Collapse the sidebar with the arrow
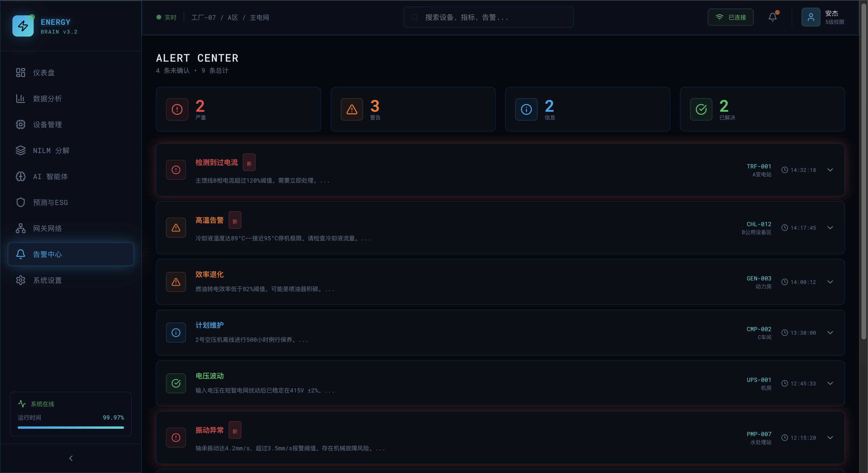Viewport: 868px width, 473px height. [x=71, y=458]
